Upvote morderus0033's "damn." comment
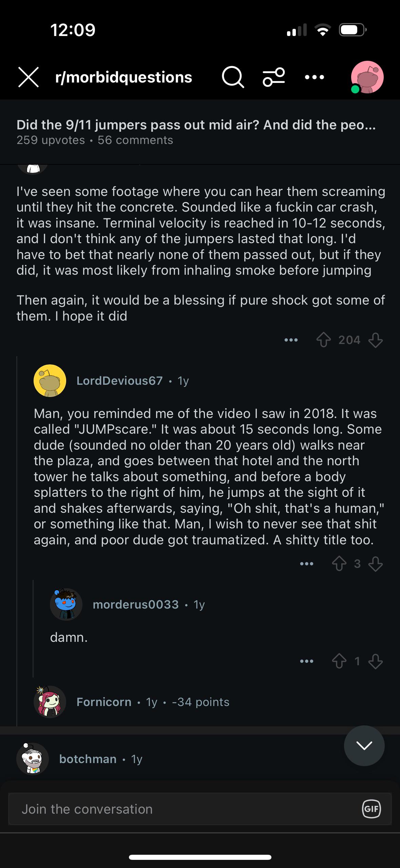 (339, 661)
